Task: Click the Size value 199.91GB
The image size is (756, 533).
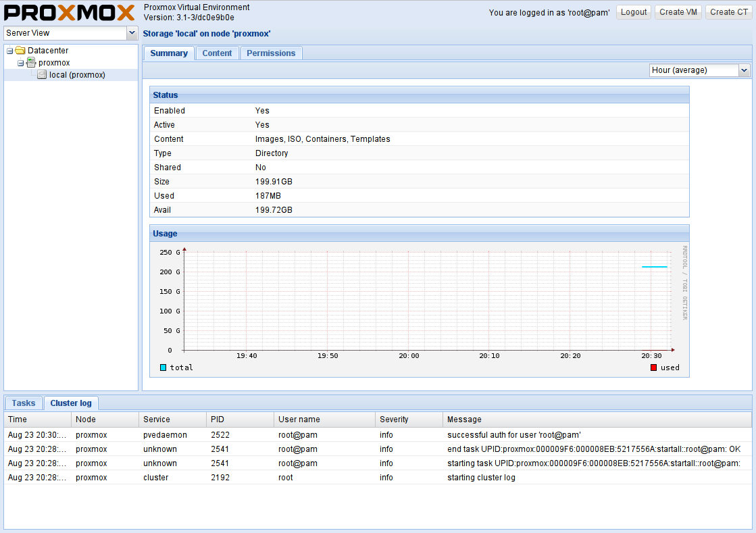Action: [x=274, y=182]
